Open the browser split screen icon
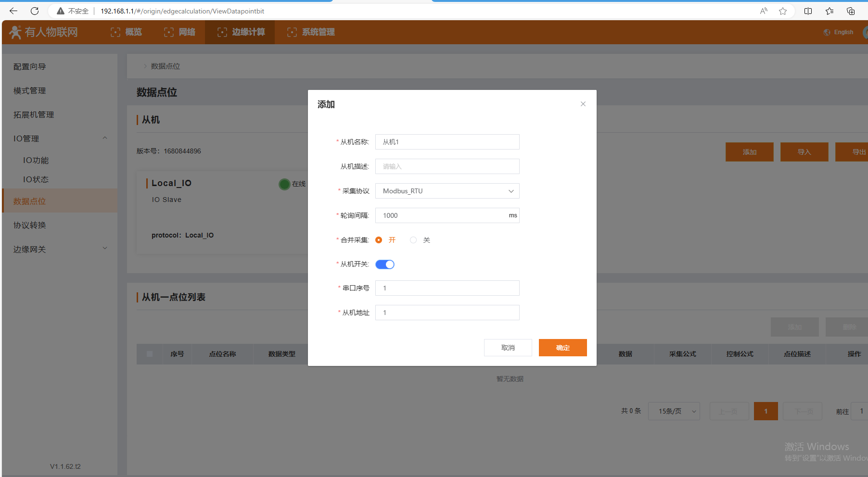The image size is (868, 477). coord(808,11)
